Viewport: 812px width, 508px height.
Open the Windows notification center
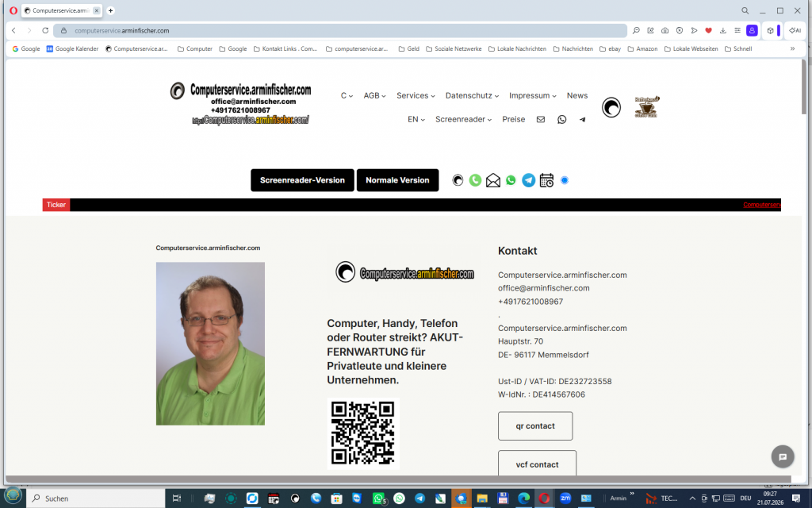[796, 498]
